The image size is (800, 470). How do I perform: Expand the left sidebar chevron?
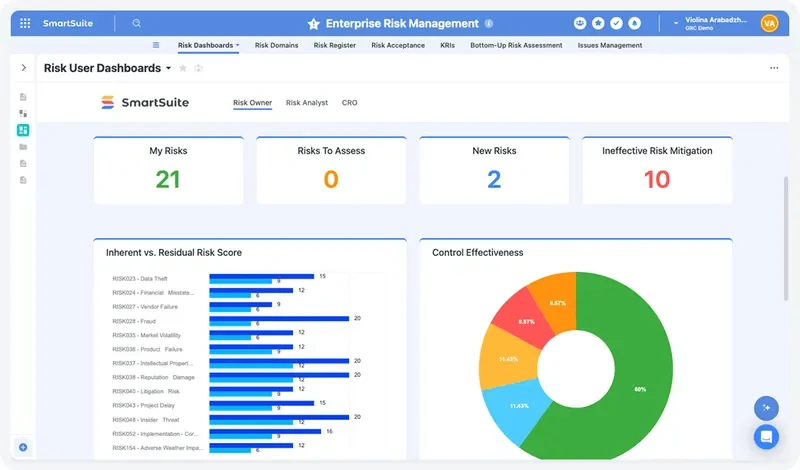23,67
